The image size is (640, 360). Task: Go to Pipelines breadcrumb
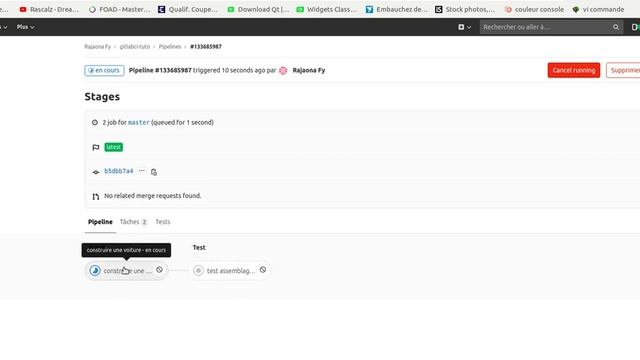pyautogui.click(x=170, y=47)
